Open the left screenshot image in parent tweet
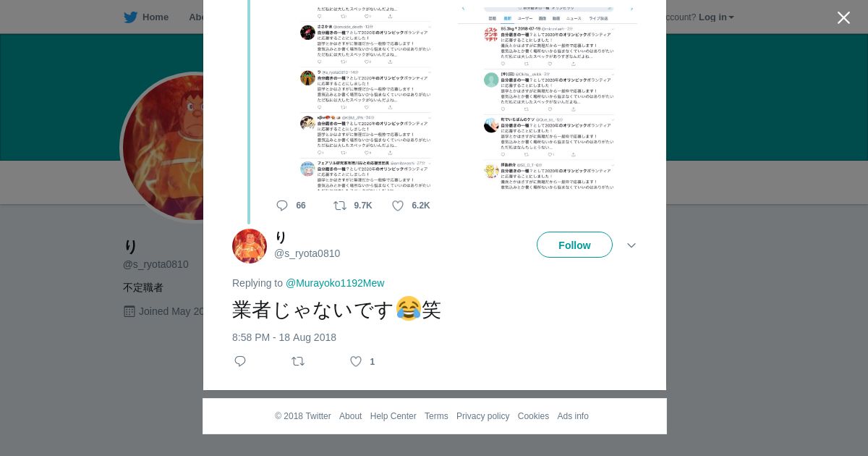Viewport: 868px width, 456px height. [365, 98]
